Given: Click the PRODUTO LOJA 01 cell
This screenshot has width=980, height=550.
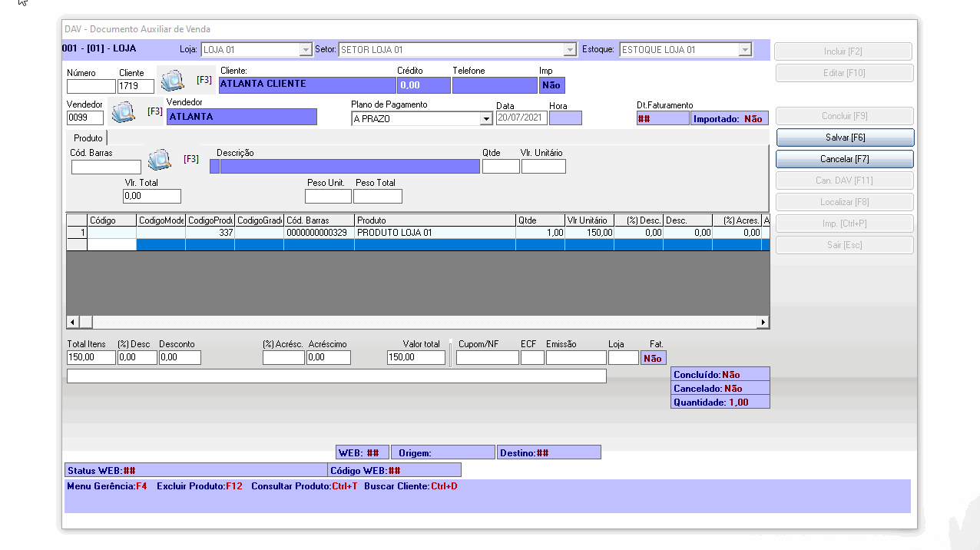Looking at the screenshot, I should [435, 233].
